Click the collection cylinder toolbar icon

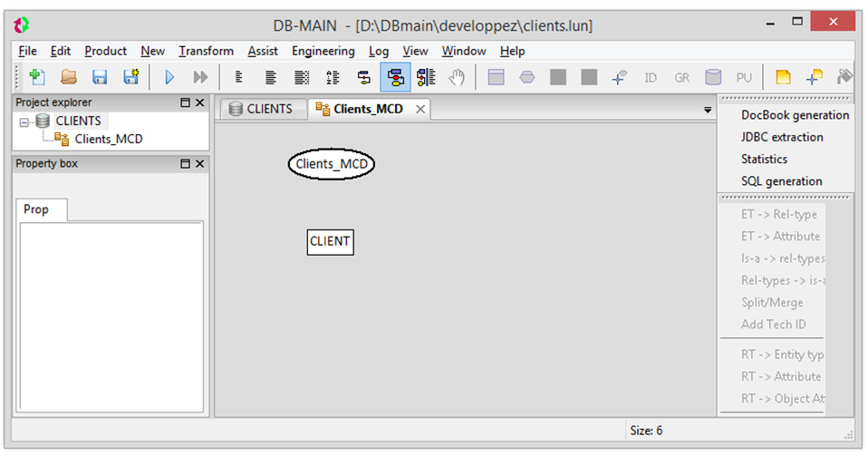tap(713, 77)
